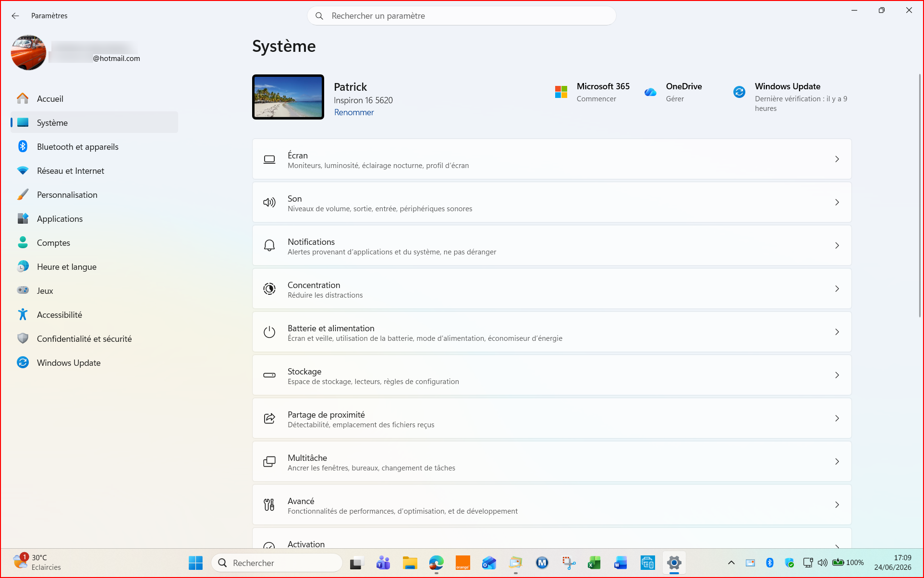This screenshot has width=924, height=578.
Task: Click the Jeux gamepad icon
Action: (x=23, y=290)
